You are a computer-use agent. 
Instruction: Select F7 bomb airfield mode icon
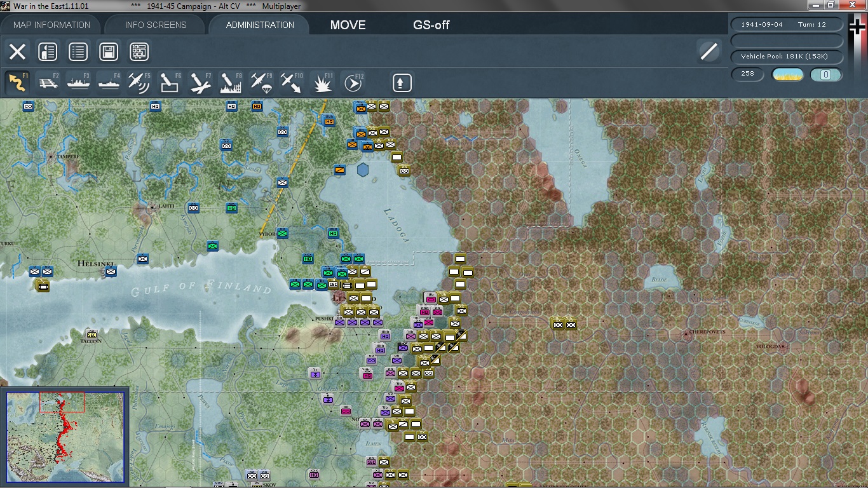point(201,83)
